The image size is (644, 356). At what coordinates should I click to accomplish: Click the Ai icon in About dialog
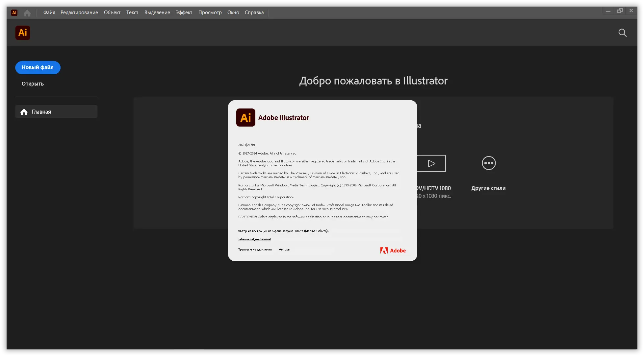click(246, 118)
